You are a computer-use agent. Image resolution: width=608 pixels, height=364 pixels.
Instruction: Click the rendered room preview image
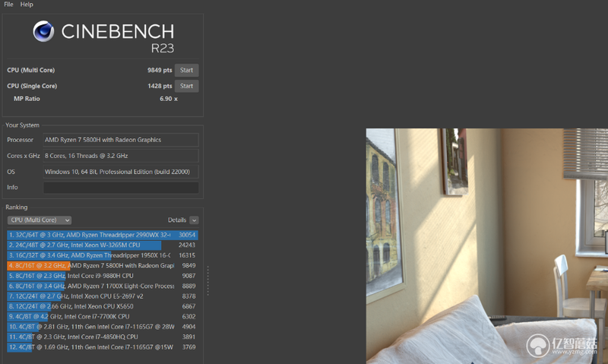tap(487, 246)
